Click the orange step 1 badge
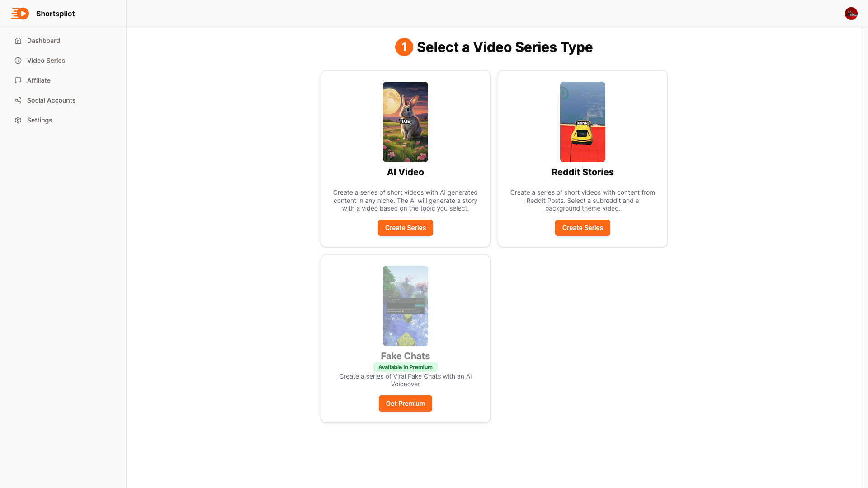 point(404,47)
